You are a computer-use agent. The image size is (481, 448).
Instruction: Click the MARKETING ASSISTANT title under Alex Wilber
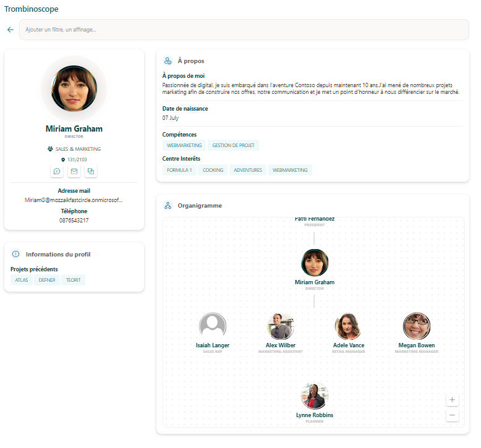281,352
